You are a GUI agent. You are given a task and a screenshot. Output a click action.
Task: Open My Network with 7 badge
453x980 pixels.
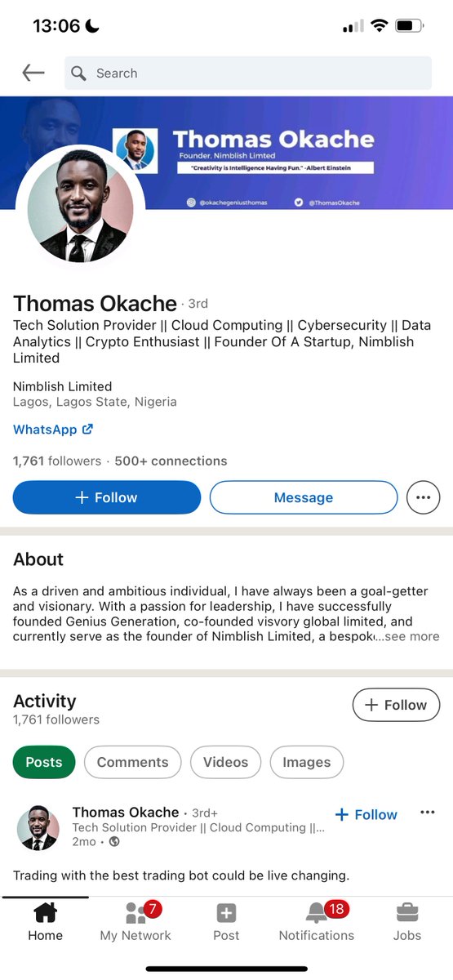point(137,913)
